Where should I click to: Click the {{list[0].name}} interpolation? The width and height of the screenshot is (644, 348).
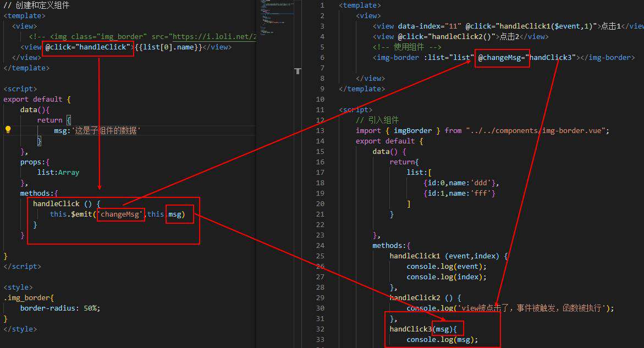pyautogui.click(x=168, y=47)
